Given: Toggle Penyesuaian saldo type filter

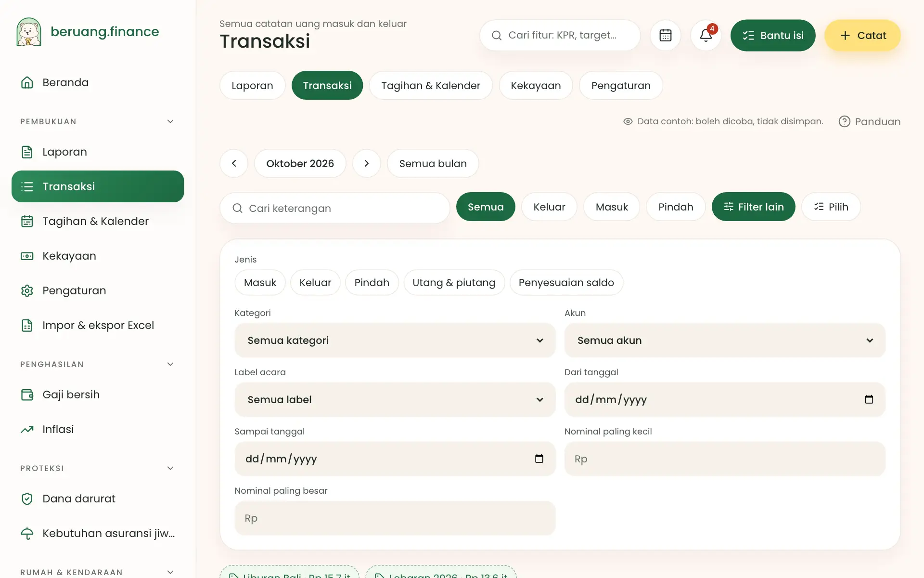Looking at the screenshot, I should pos(566,283).
